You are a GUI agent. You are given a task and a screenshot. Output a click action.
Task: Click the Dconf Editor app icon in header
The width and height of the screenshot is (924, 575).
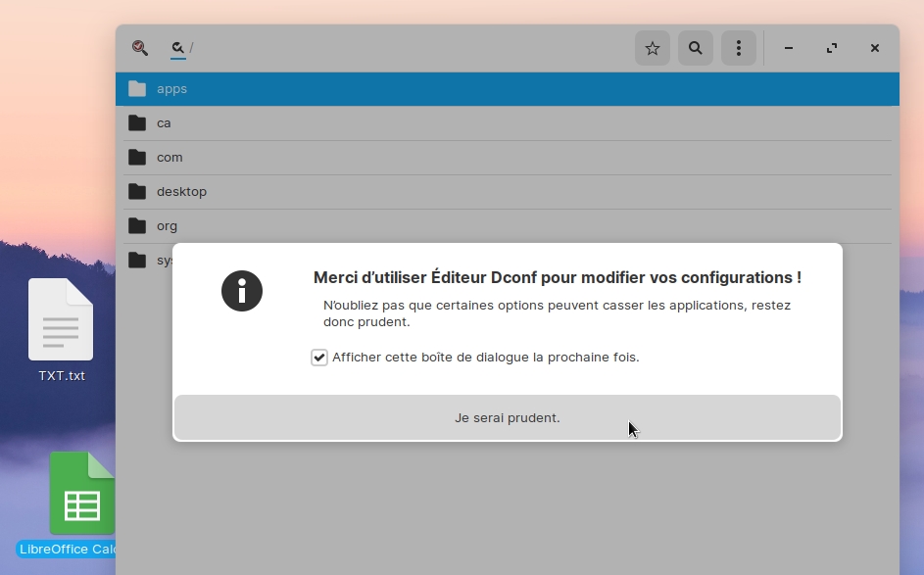tap(140, 48)
